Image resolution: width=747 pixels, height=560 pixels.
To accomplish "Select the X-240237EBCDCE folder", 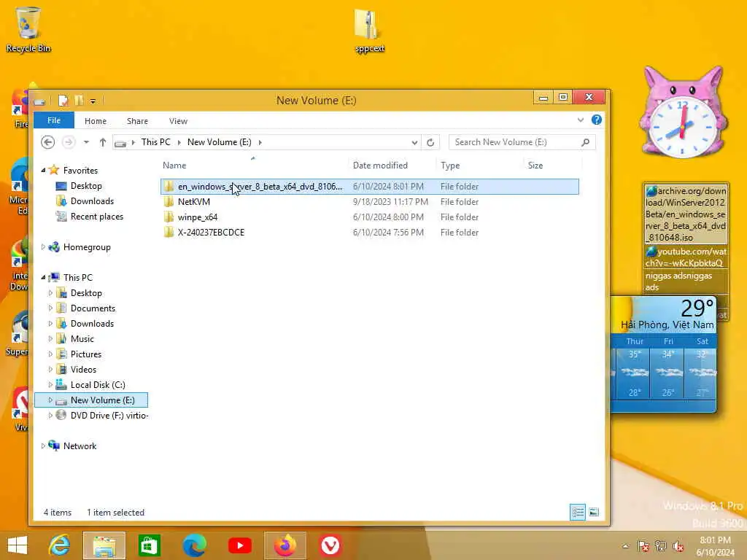I will pyautogui.click(x=370, y=233).
